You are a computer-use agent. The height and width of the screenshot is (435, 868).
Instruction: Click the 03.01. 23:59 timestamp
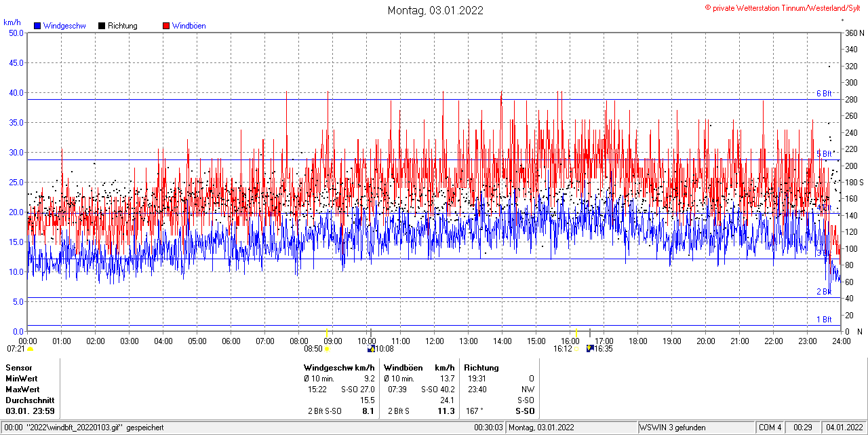pyautogui.click(x=31, y=411)
